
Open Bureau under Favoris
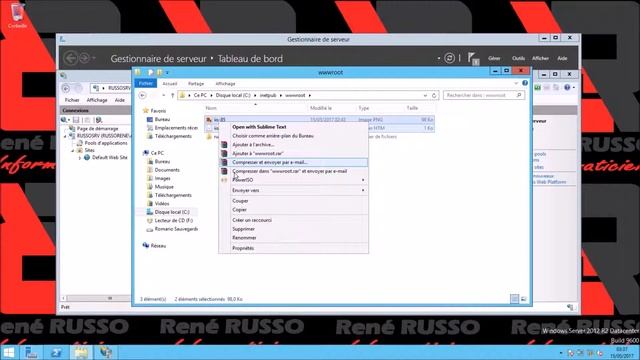[x=162, y=119]
